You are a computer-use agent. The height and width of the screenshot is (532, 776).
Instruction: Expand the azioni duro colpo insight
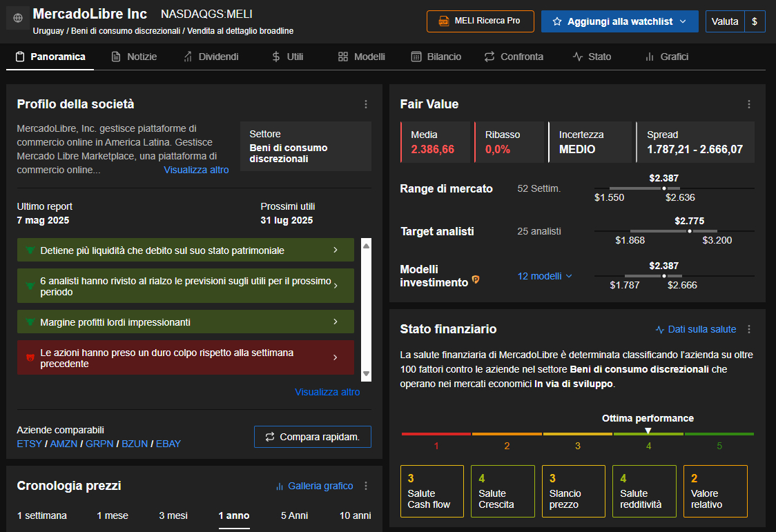pyautogui.click(x=186, y=357)
